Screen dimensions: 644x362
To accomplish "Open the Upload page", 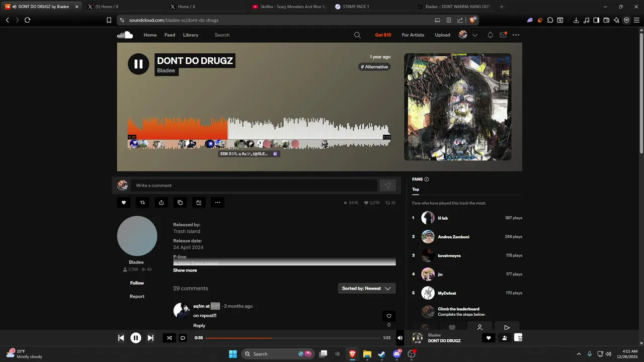I will click(443, 35).
